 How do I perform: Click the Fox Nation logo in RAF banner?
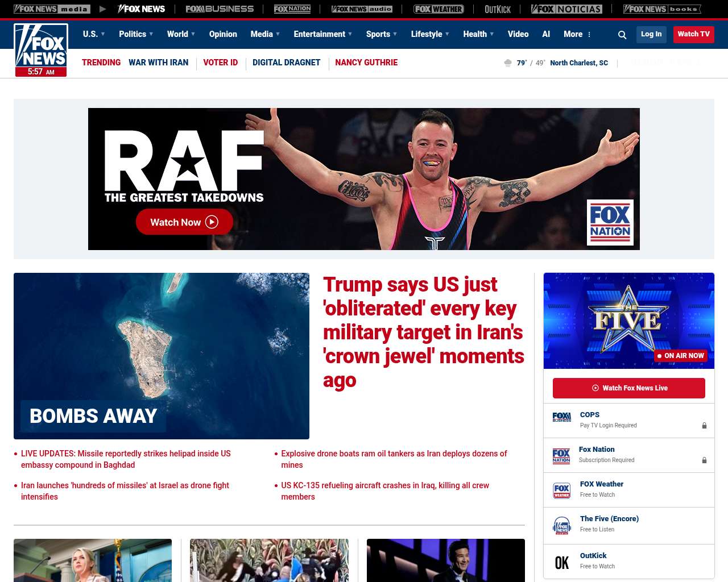tap(610, 222)
